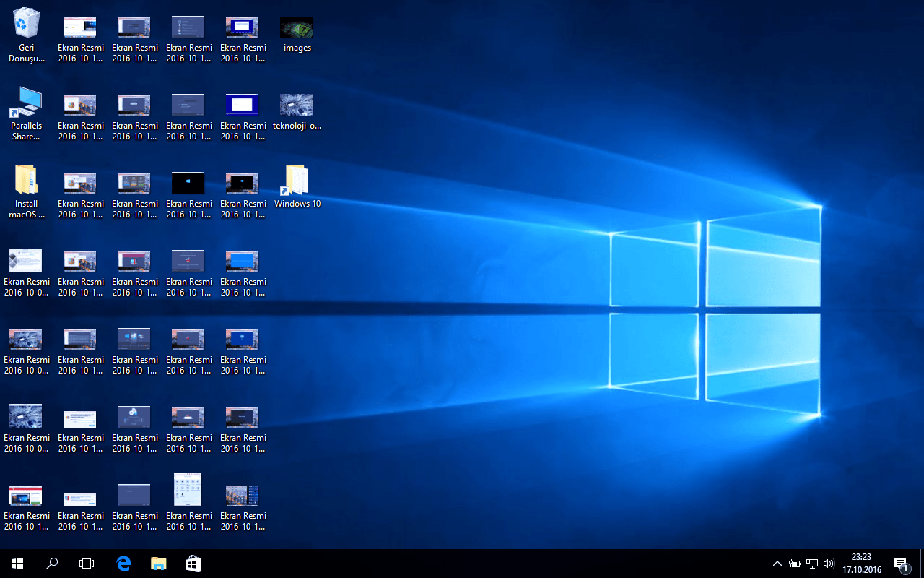
Task: Expand the hidden system tray icons chevron
Action: point(777,564)
